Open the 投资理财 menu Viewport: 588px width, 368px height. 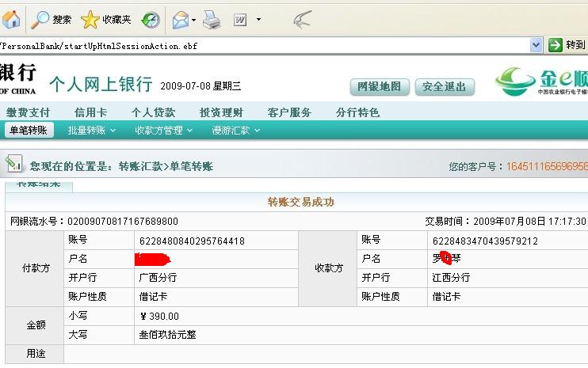pos(221,112)
